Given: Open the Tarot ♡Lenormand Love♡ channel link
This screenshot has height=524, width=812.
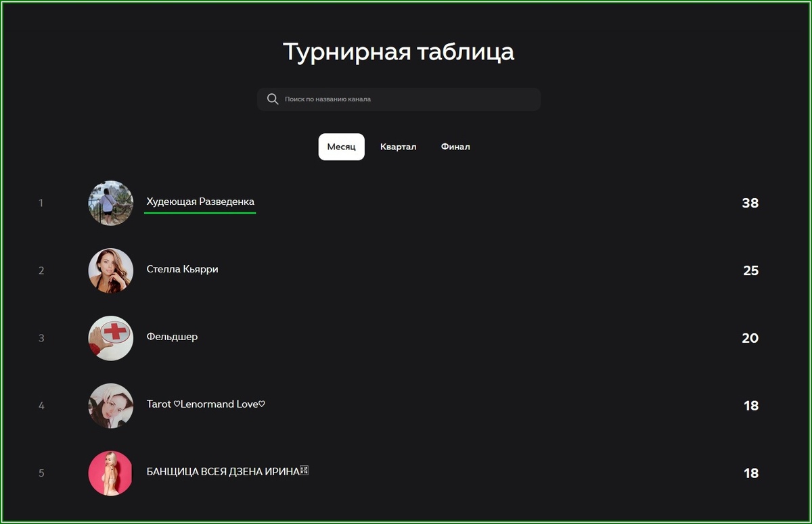Looking at the screenshot, I should (x=204, y=404).
